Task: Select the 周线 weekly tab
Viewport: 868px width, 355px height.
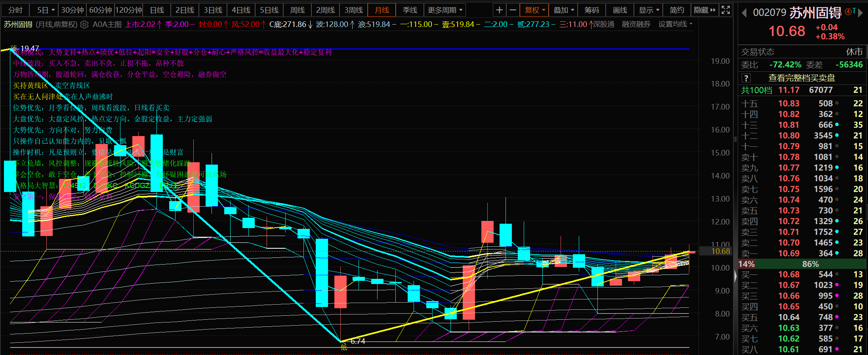Action: [x=298, y=10]
